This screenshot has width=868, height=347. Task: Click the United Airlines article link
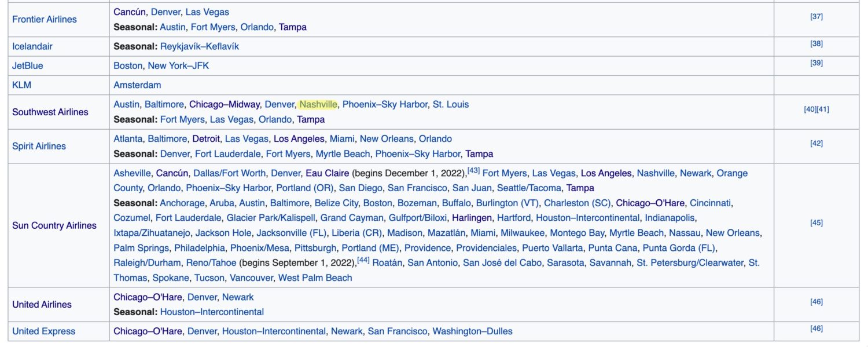point(38,304)
